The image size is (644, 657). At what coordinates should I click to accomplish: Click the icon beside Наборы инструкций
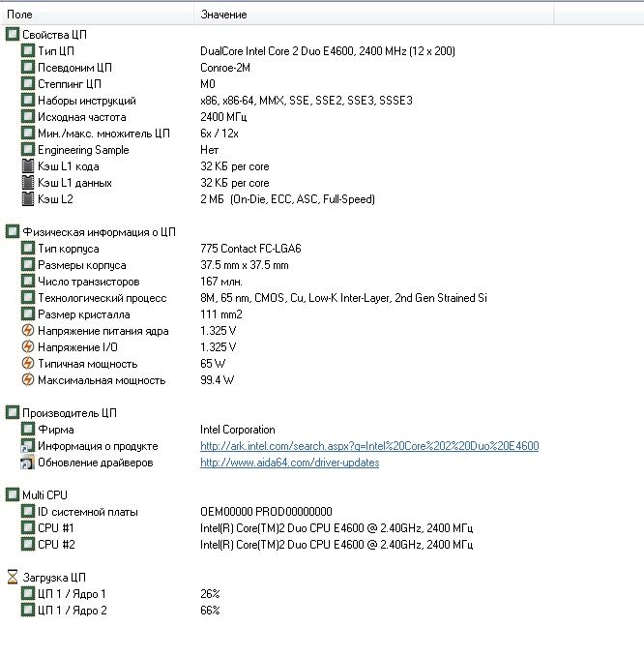tap(28, 100)
